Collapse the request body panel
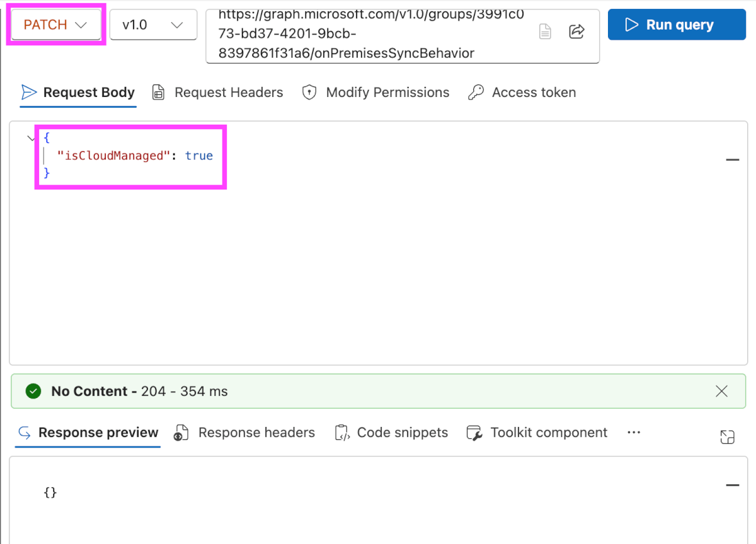The height and width of the screenshot is (544, 756). tap(732, 160)
